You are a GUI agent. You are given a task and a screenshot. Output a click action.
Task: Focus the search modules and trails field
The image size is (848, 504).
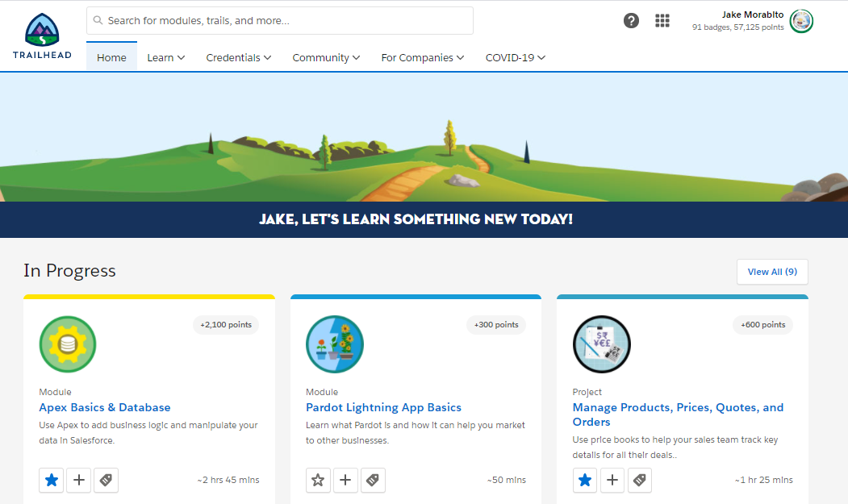point(280,20)
